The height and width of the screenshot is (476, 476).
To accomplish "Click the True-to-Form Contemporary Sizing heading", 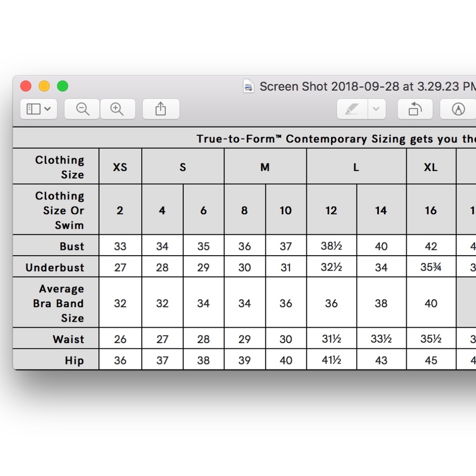I will (336, 139).
